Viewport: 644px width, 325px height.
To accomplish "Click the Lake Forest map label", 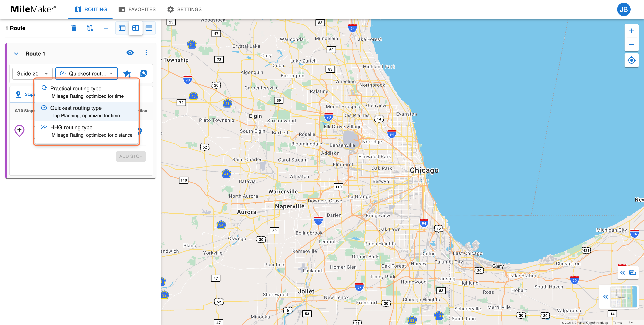I will point(368,39).
